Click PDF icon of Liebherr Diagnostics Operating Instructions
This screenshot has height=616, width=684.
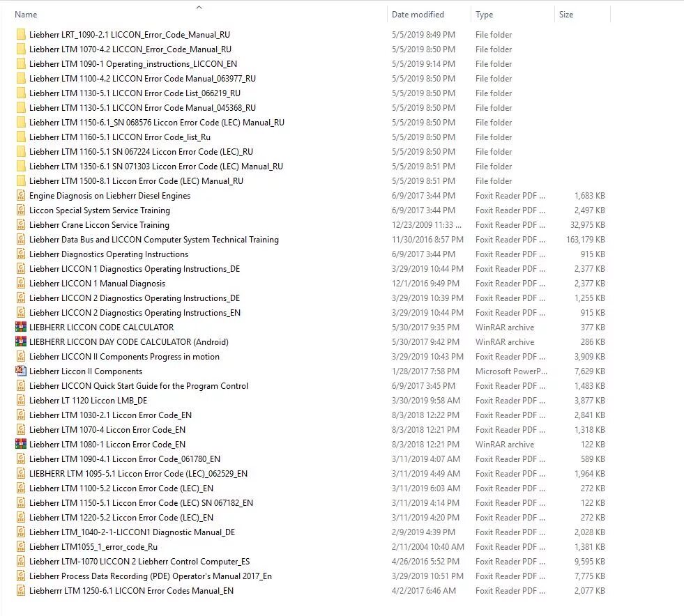(20, 254)
